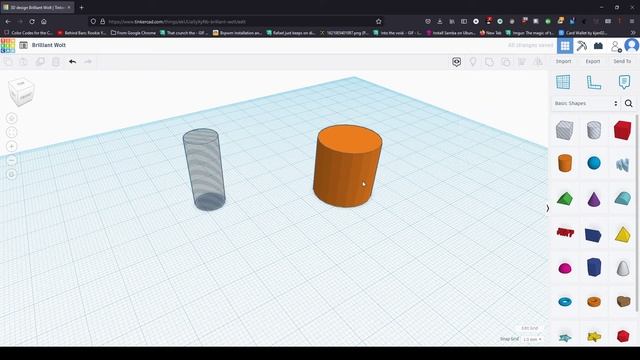The image size is (640, 360).
Task: Open the user profile avatar
Action: point(632,46)
